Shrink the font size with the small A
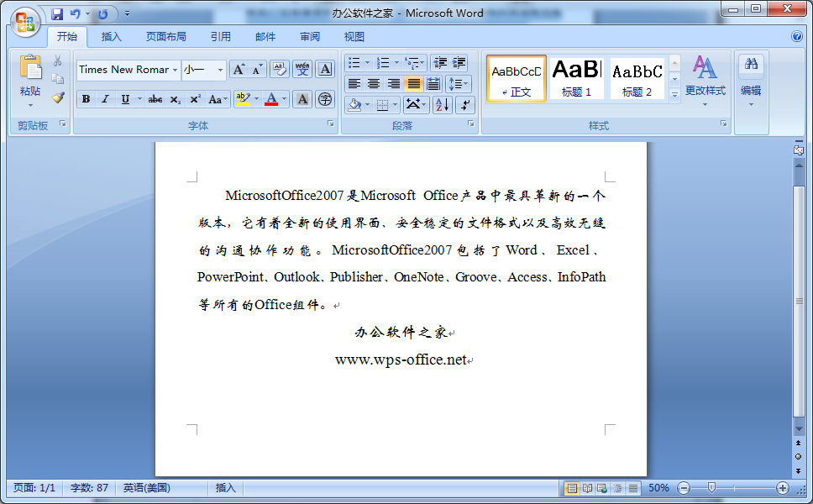This screenshot has width=813, height=504. [258, 70]
